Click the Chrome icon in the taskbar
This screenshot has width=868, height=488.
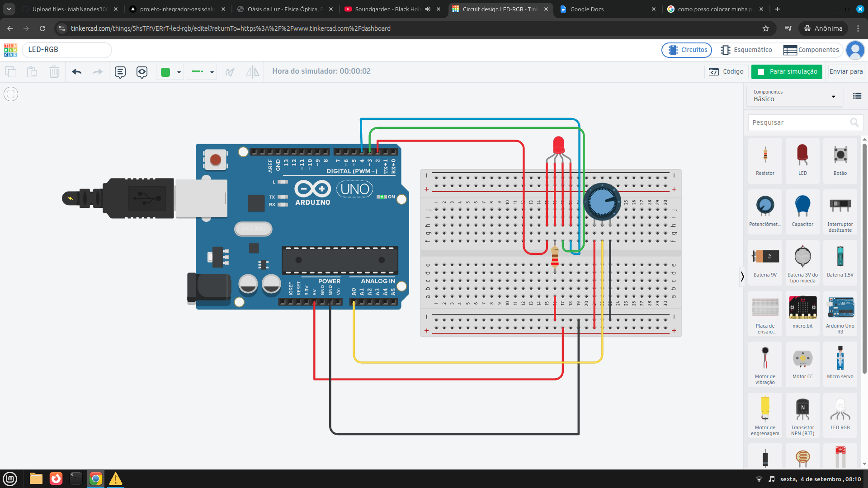[96, 479]
